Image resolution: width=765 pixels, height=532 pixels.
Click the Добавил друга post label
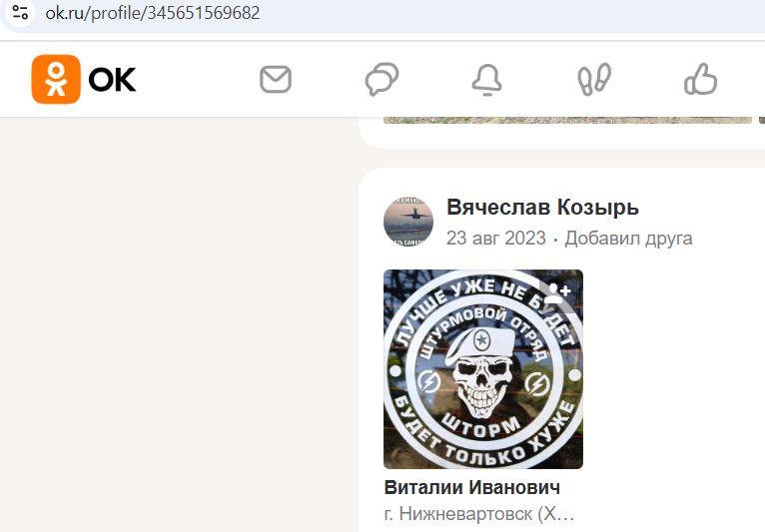(x=628, y=239)
